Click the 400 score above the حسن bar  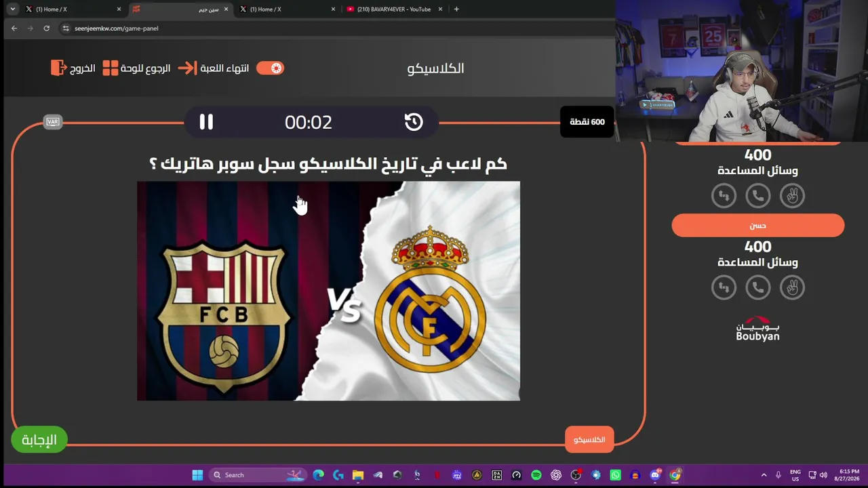[758, 155]
